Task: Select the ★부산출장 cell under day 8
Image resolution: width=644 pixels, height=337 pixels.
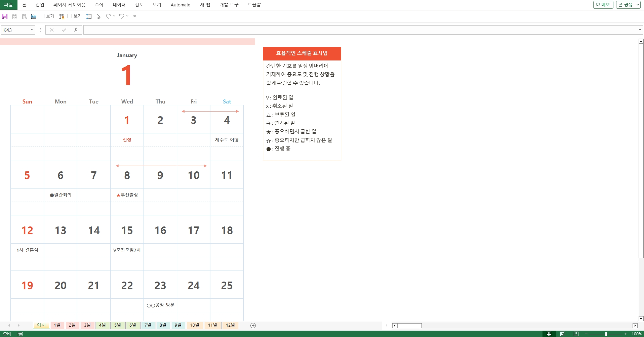Action: pos(127,195)
